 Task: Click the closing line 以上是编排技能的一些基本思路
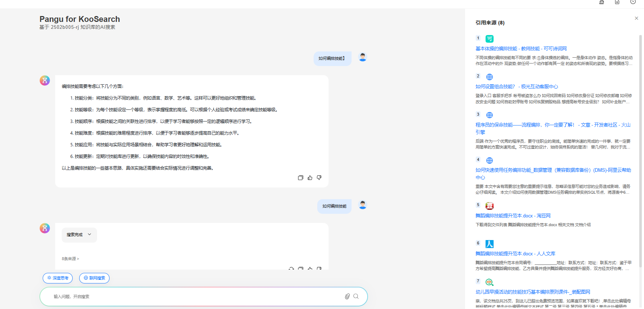[138, 168]
